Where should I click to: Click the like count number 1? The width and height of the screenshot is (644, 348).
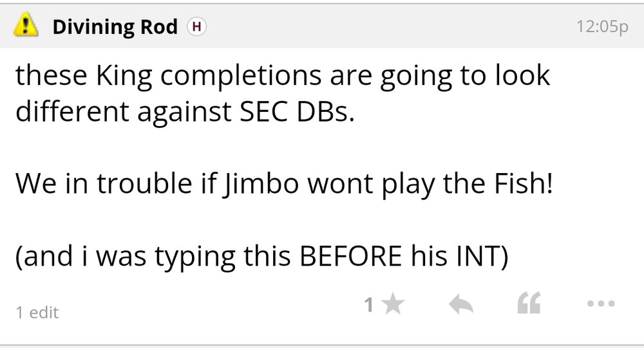click(x=369, y=306)
